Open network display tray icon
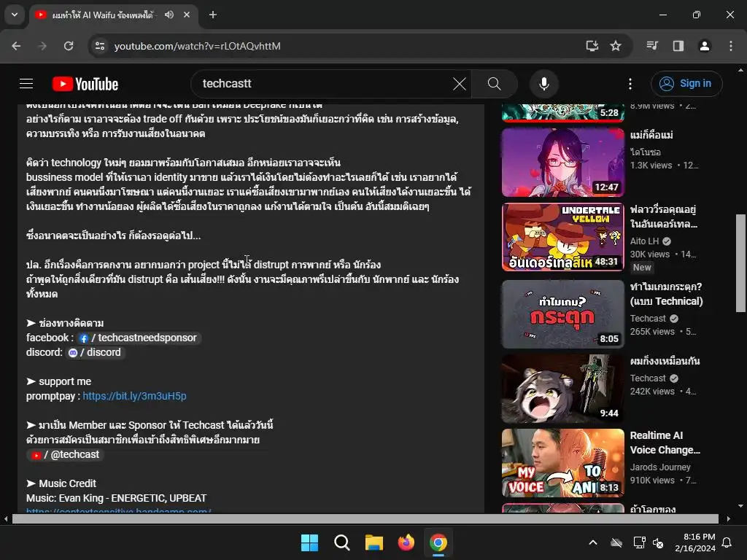This screenshot has width=747, height=560. coord(639,542)
